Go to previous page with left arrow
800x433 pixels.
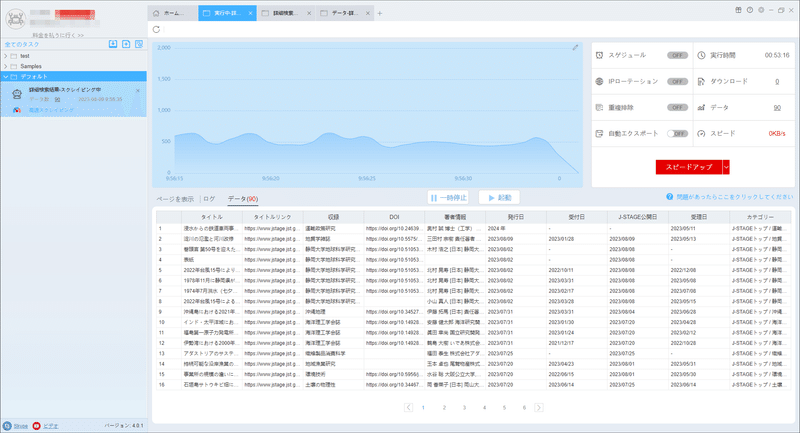(408, 407)
